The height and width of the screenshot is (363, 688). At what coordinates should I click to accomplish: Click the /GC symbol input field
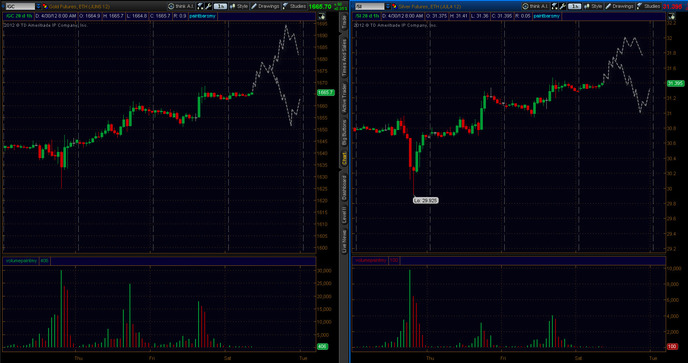pos(20,6)
